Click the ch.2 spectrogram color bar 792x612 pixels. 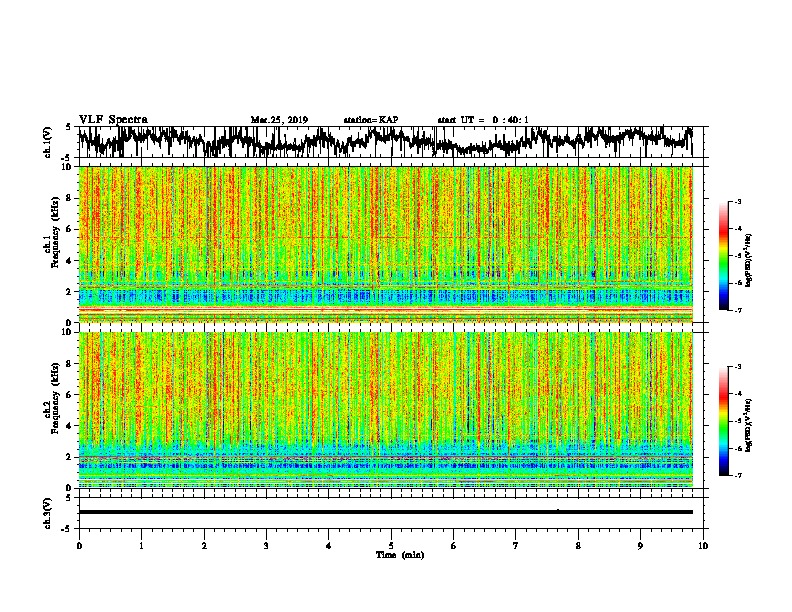pyautogui.click(x=723, y=421)
